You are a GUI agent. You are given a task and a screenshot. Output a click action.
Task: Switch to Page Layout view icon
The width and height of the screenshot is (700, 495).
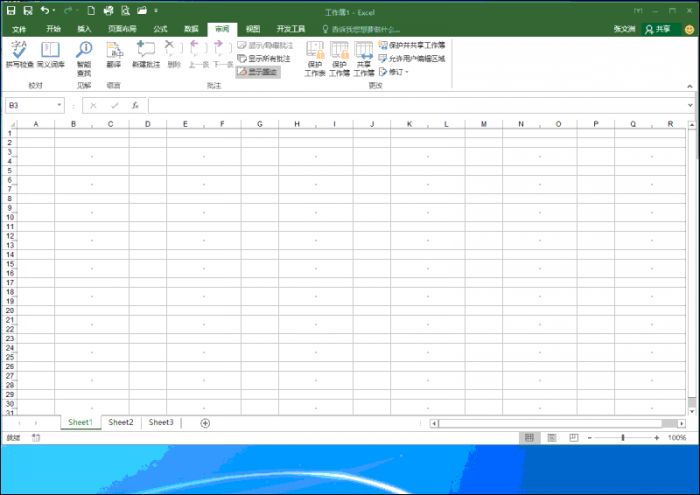tap(552, 438)
